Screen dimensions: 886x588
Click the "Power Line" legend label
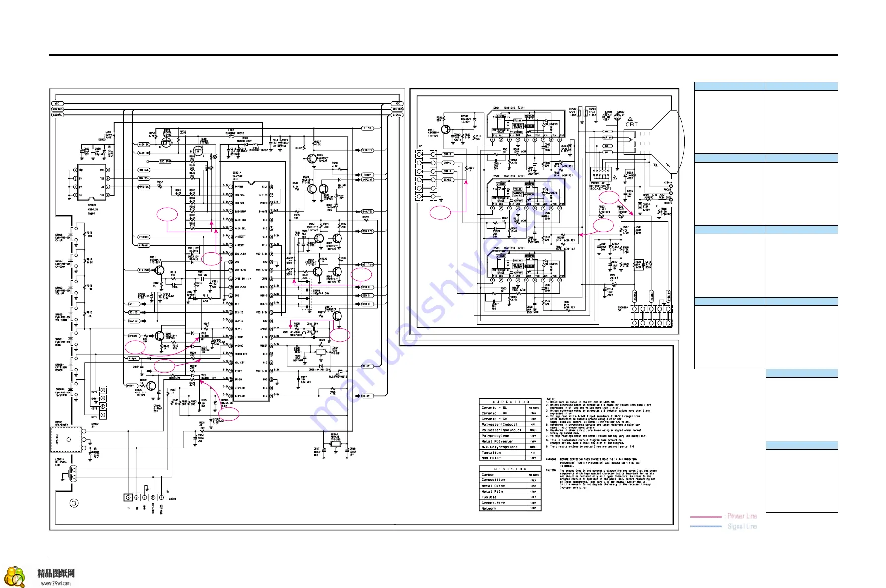pyautogui.click(x=742, y=516)
